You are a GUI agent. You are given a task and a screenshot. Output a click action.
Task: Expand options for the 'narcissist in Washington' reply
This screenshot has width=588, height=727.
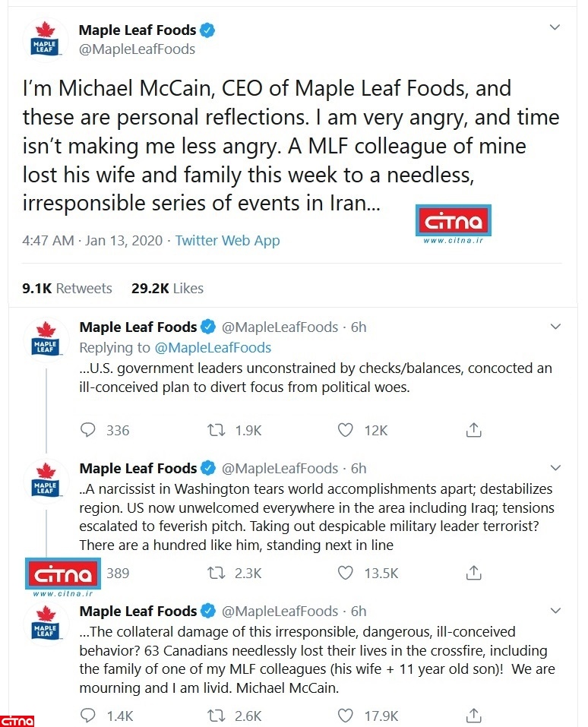(x=555, y=467)
